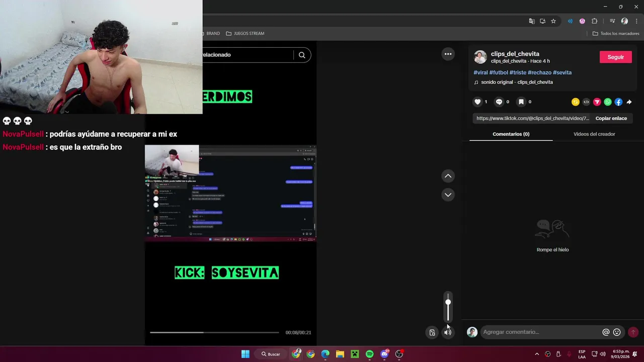The width and height of the screenshot is (644, 362).
Task: Open emoji picker in comment box
Action: coord(617,332)
